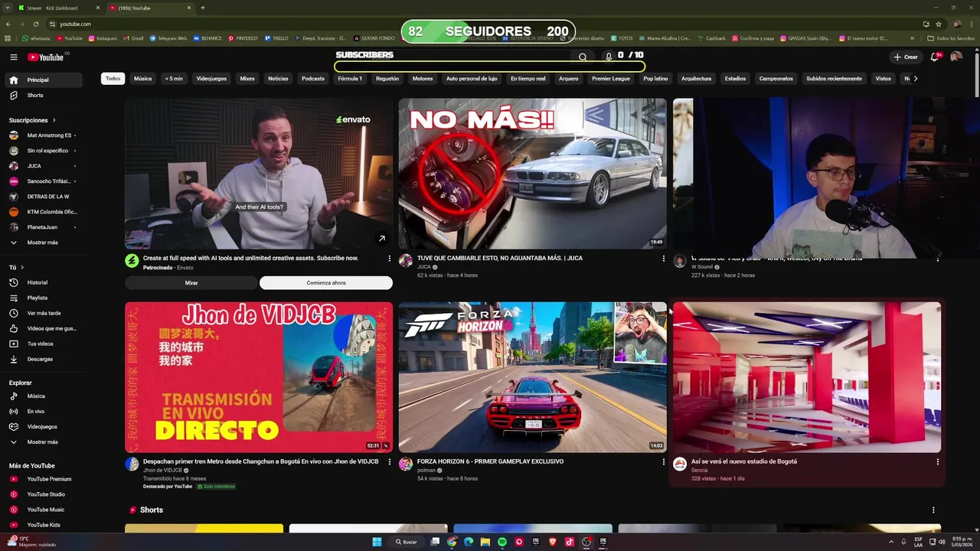The width and height of the screenshot is (980, 551).
Task: Open Mat Armstrong ES subscription
Action: point(49,135)
